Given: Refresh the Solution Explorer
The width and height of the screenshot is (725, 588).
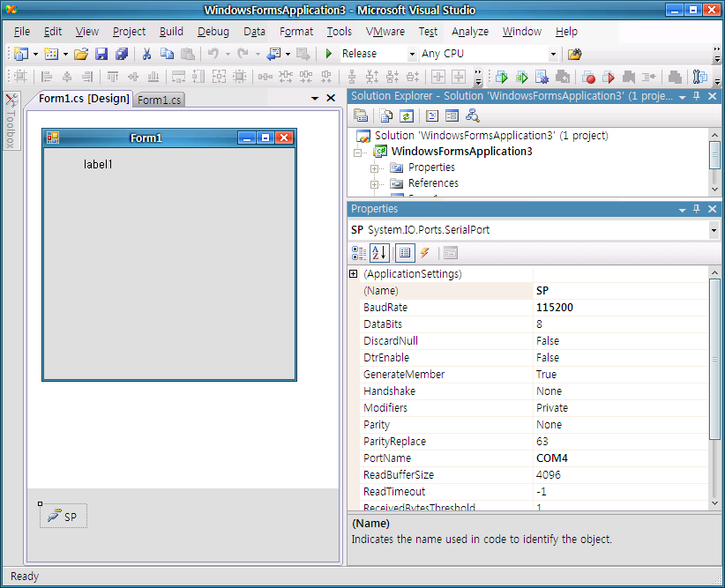Looking at the screenshot, I should click(406, 115).
